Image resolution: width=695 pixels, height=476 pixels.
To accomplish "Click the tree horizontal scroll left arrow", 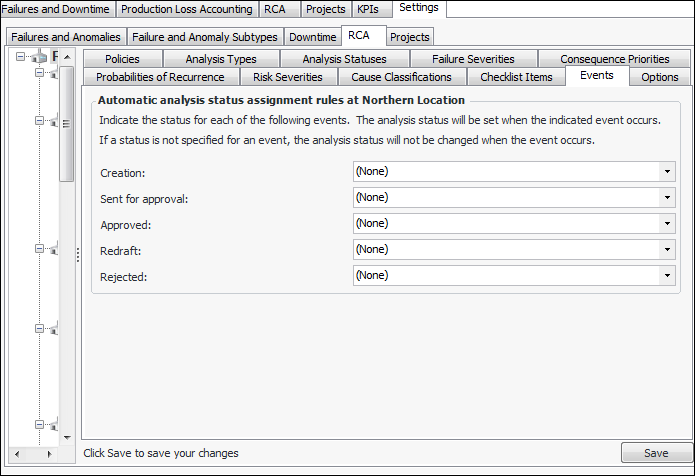I will pyautogui.click(x=17, y=454).
